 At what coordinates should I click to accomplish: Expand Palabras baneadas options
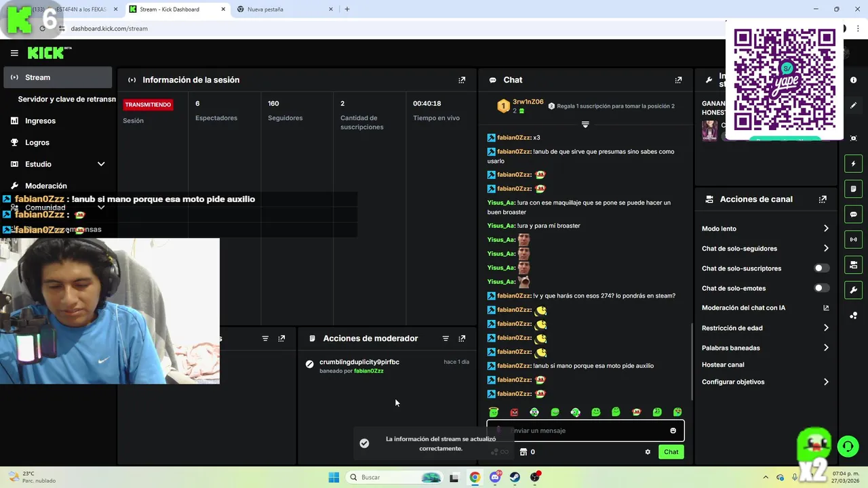pos(826,348)
